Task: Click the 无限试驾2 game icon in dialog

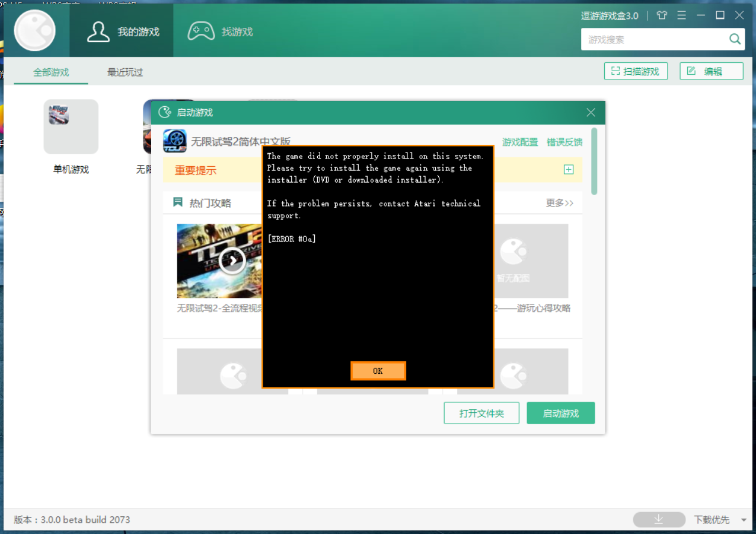Action: click(x=175, y=141)
